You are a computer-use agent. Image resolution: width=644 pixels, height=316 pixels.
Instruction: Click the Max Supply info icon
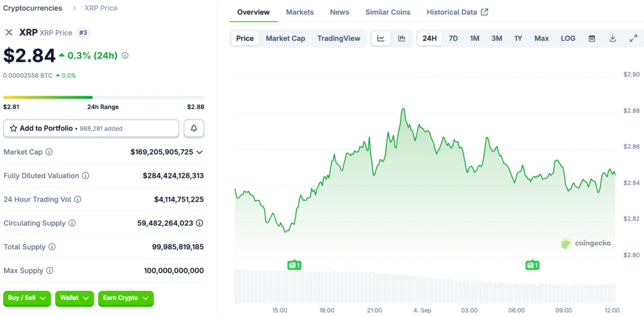(x=50, y=271)
